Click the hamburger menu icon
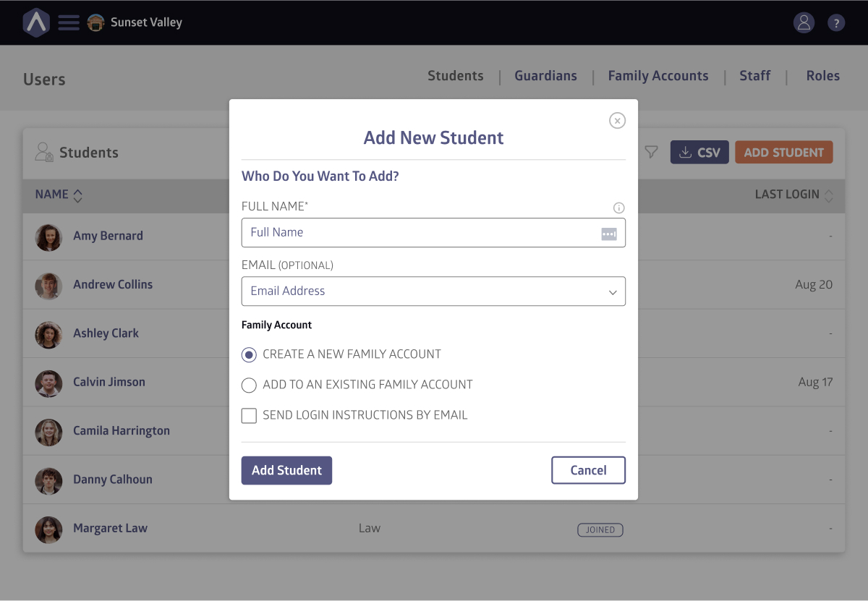The width and height of the screenshot is (868, 601). pyautogui.click(x=69, y=22)
